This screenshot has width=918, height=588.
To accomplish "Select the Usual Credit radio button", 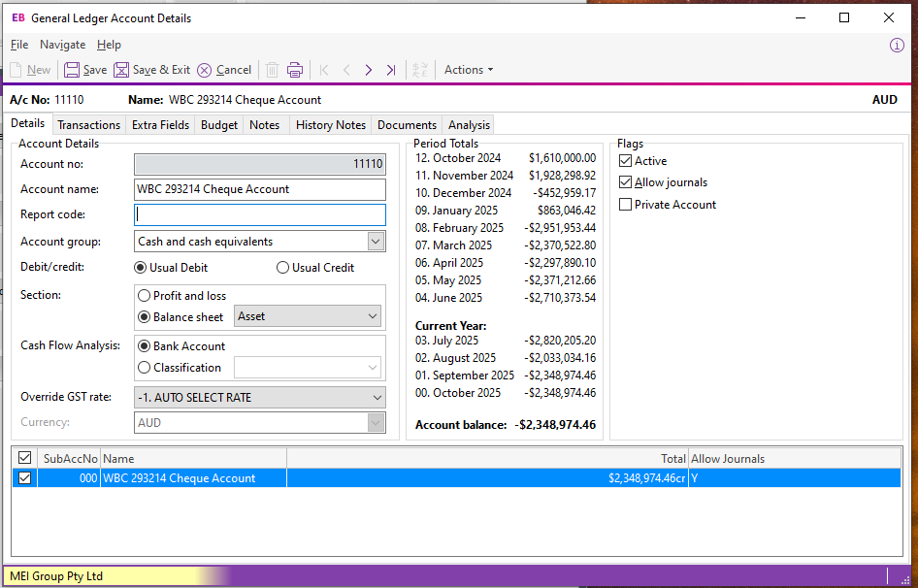I will pyautogui.click(x=283, y=268).
